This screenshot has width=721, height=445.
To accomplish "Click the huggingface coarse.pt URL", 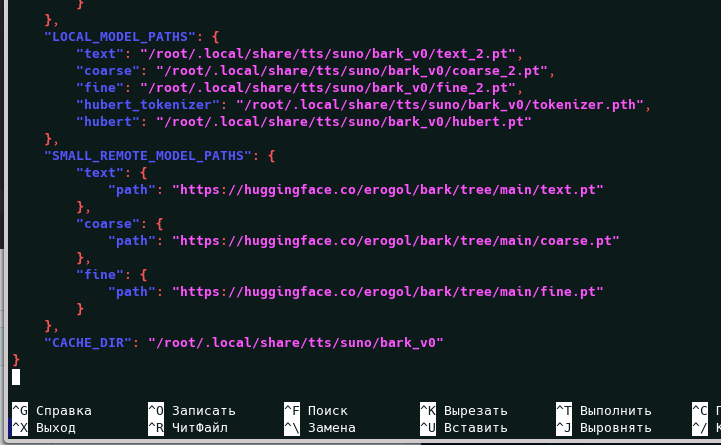I will tap(396, 240).
